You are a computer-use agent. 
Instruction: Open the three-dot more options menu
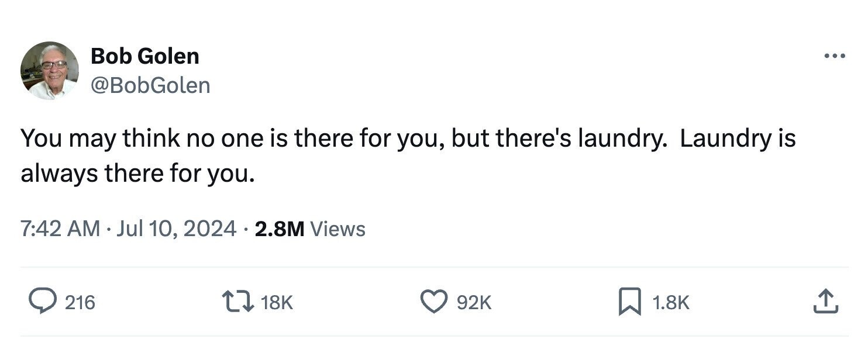(835, 57)
